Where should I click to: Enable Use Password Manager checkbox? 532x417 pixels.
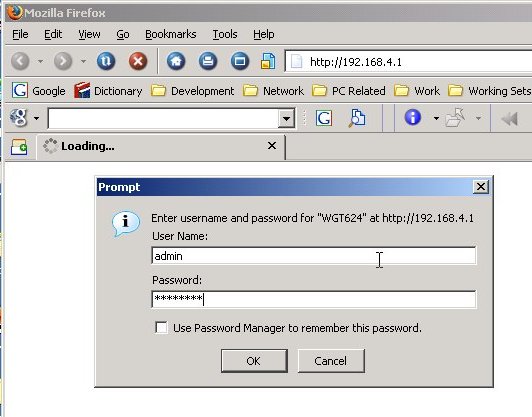(161, 328)
